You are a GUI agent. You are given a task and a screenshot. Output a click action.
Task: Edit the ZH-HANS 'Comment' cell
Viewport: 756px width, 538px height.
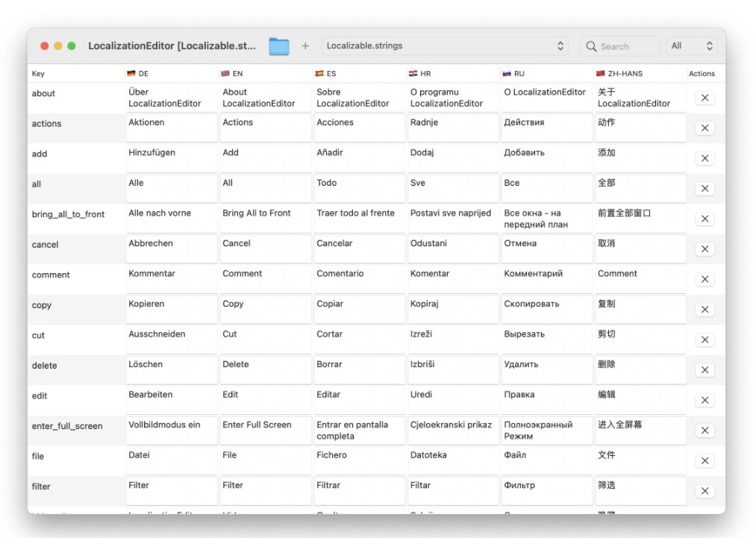tap(641, 280)
